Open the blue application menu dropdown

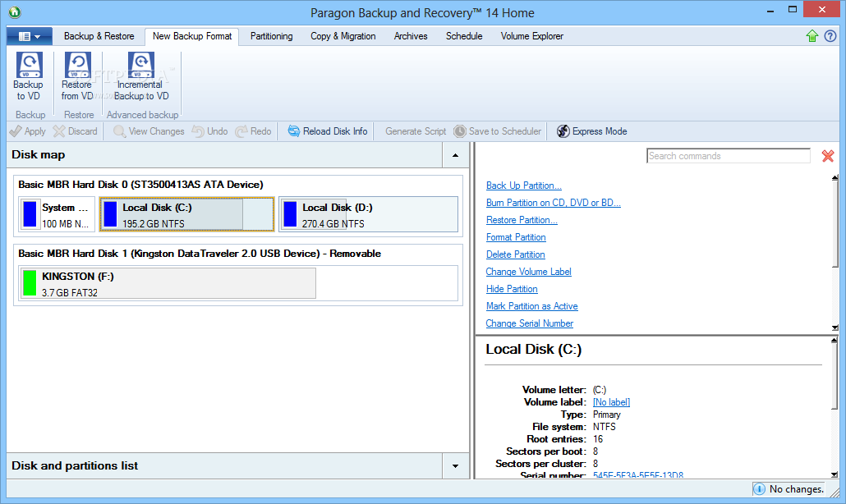pos(29,36)
